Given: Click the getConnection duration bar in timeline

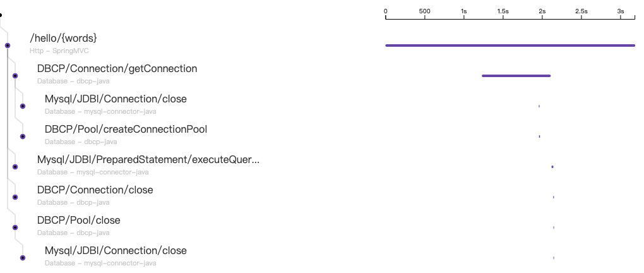Looking at the screenshot, I should click(516, 76).
